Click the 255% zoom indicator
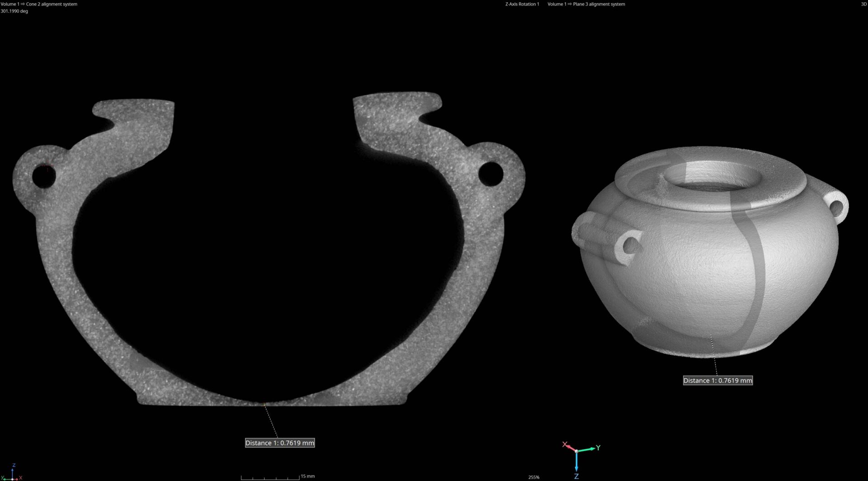Viewport: 868px width, 481px height. (533, 477)
